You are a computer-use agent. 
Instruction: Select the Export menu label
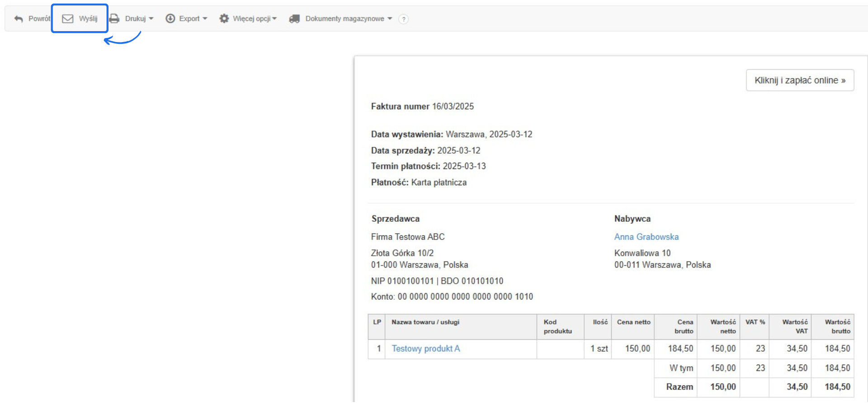click(x=189, y=19)
